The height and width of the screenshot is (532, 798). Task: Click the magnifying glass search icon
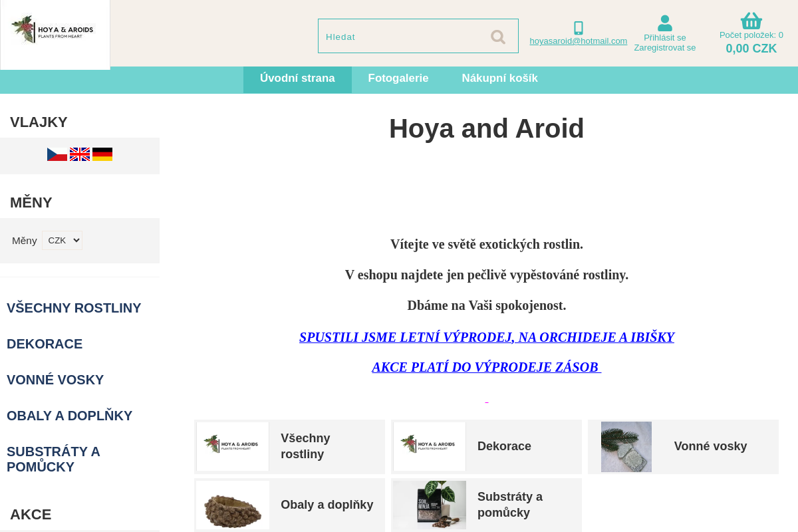coord(498,37)
